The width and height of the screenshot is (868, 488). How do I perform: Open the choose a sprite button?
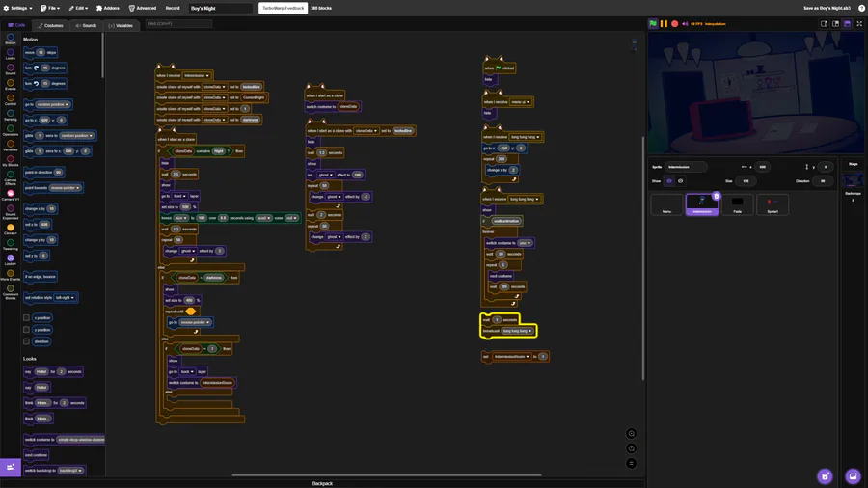pyautogui.click(x=825, y=475)
